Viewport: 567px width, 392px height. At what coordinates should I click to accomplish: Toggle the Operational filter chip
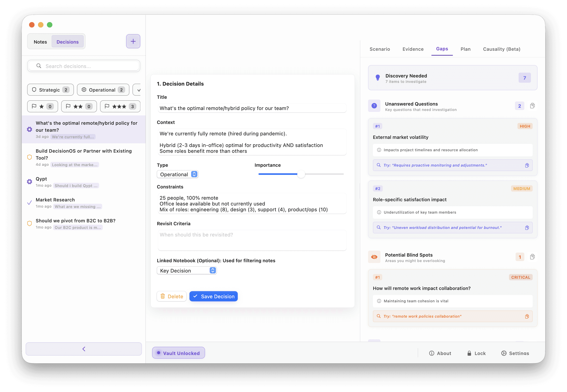point(103,90)
